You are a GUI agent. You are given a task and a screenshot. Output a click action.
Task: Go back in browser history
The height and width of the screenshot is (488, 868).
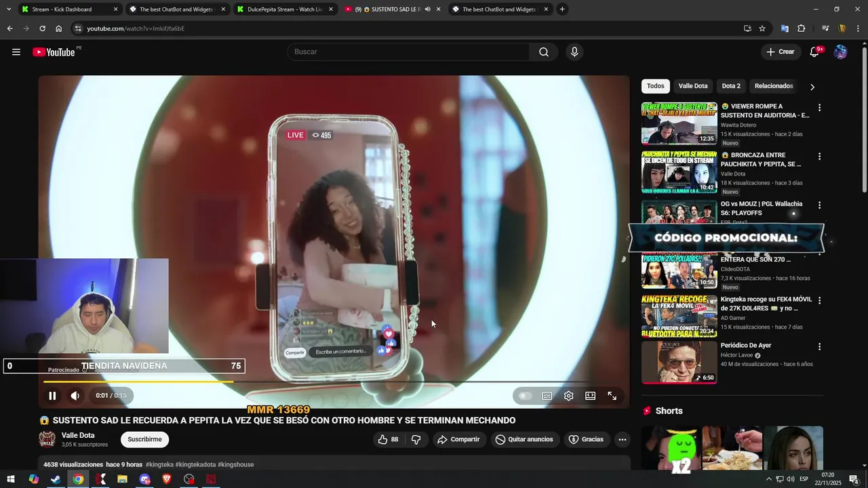tap(9, 28)
